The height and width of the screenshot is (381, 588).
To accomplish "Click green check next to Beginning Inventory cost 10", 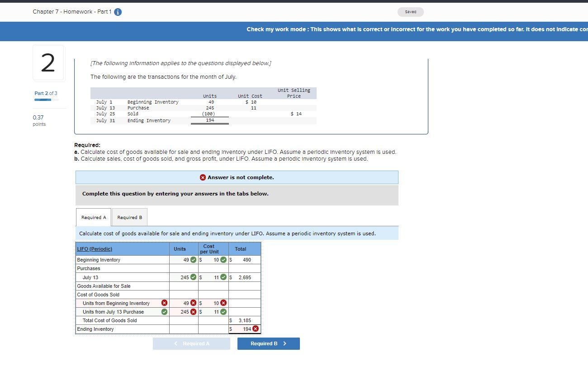I will [223, 260].
